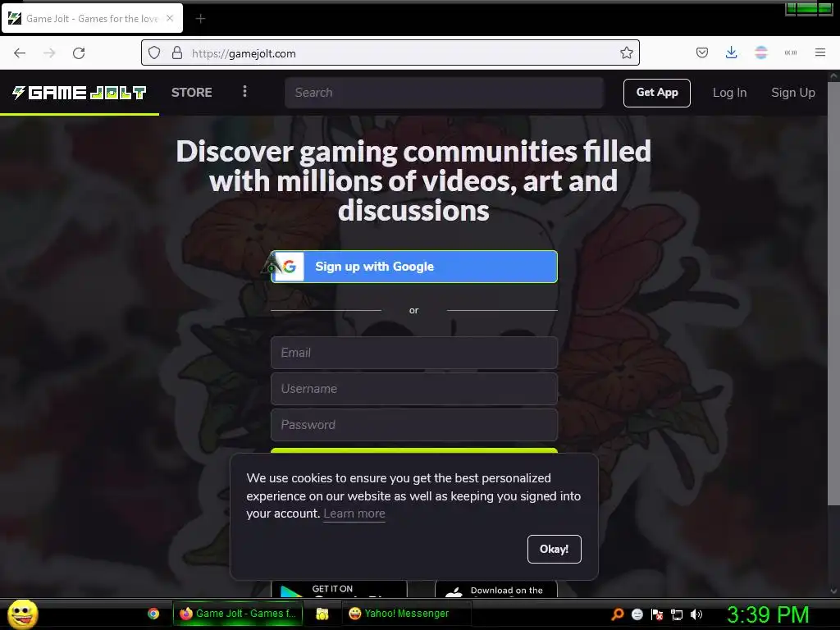Click the Get App button
Screen dimensions: 840x630
657,93
